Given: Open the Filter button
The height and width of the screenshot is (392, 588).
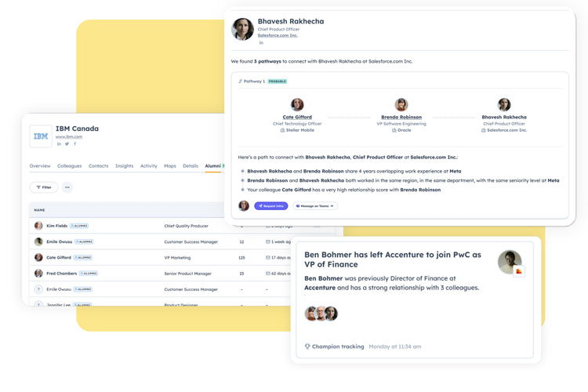Looking at the screenshot, I should click(x=44, y=187).
